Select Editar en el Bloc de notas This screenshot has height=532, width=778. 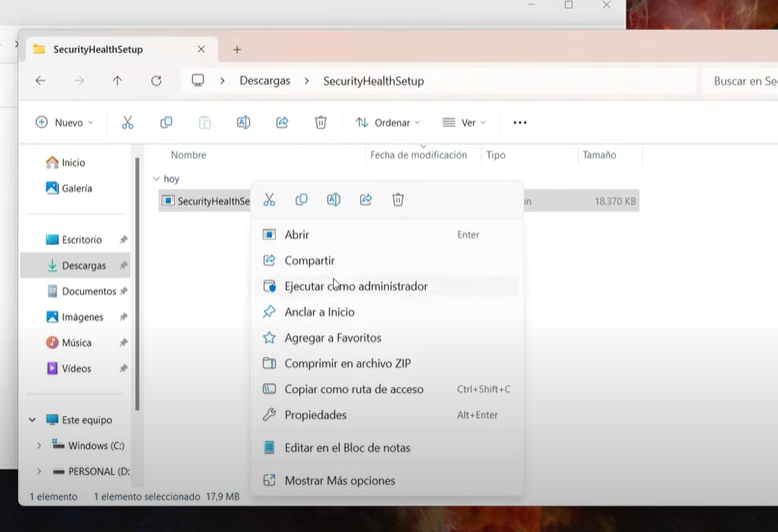click(x=387, y=448)
